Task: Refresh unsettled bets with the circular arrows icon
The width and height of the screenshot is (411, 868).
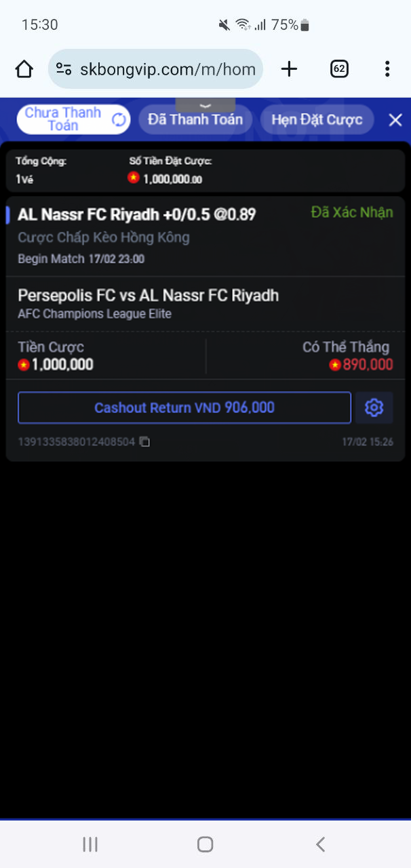Action: pos(119,120)
